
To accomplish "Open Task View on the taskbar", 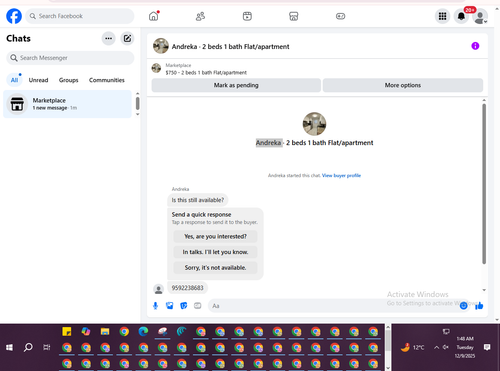I will tap(47, 348).
